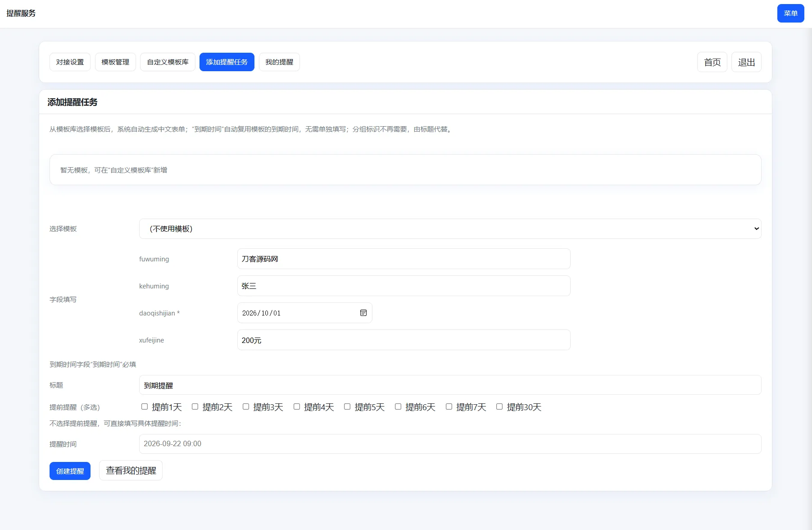Image resolution: width=812 pixels, height=530 pixels.
Task: Open the calendar picker icon in daoqishijian
Action: pyautogui.click(x=363, y=313)
